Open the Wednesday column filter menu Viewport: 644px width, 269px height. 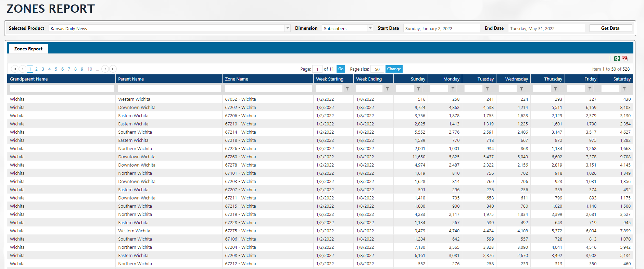[521, 89]
